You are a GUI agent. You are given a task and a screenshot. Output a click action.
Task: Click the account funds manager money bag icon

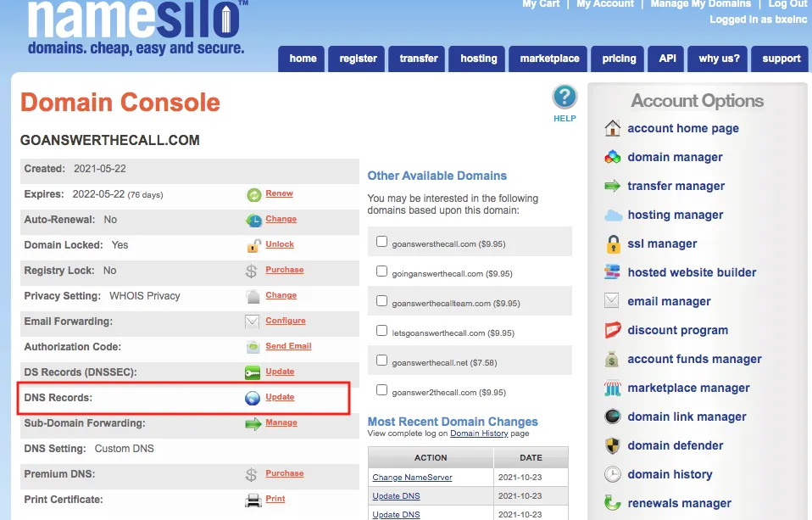pos(612,359)
